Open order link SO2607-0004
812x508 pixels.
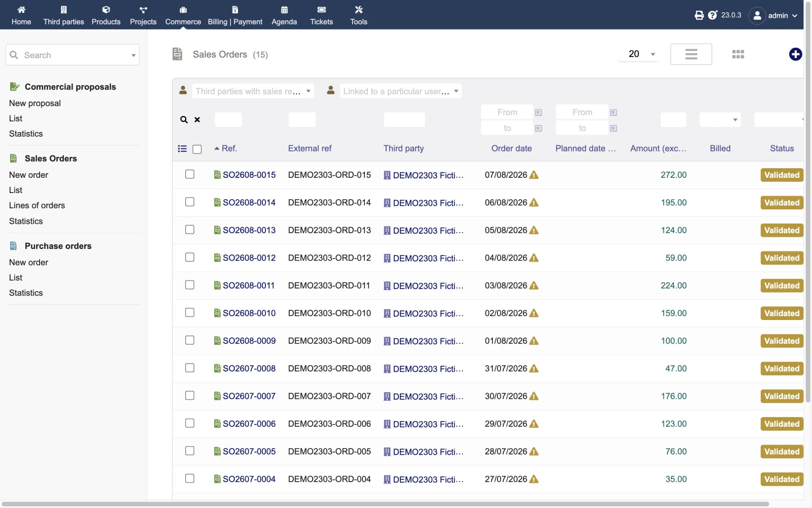249,479
